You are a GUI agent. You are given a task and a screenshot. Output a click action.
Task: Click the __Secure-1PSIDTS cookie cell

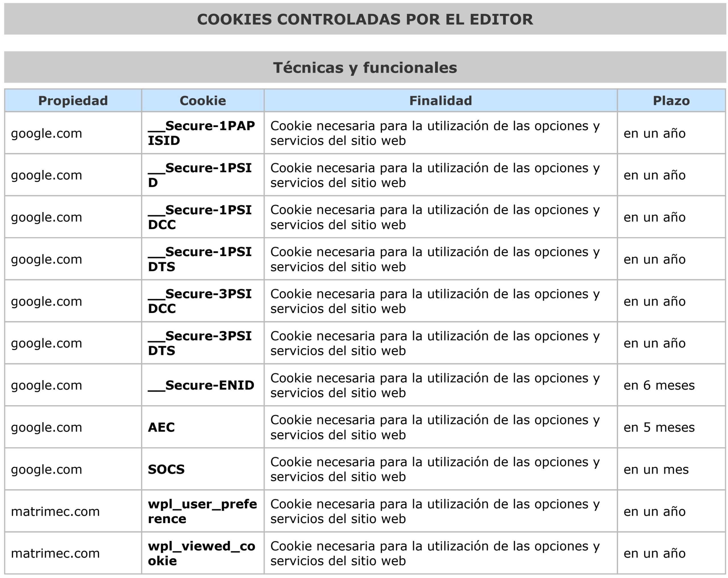point(202,259)
